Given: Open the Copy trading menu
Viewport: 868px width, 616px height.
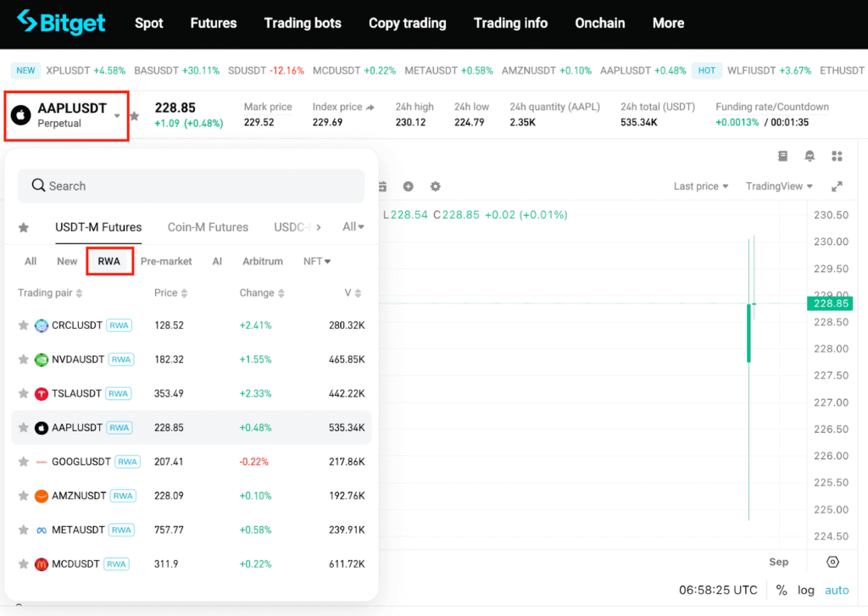Looking at the screenshot, I should 407,23.
